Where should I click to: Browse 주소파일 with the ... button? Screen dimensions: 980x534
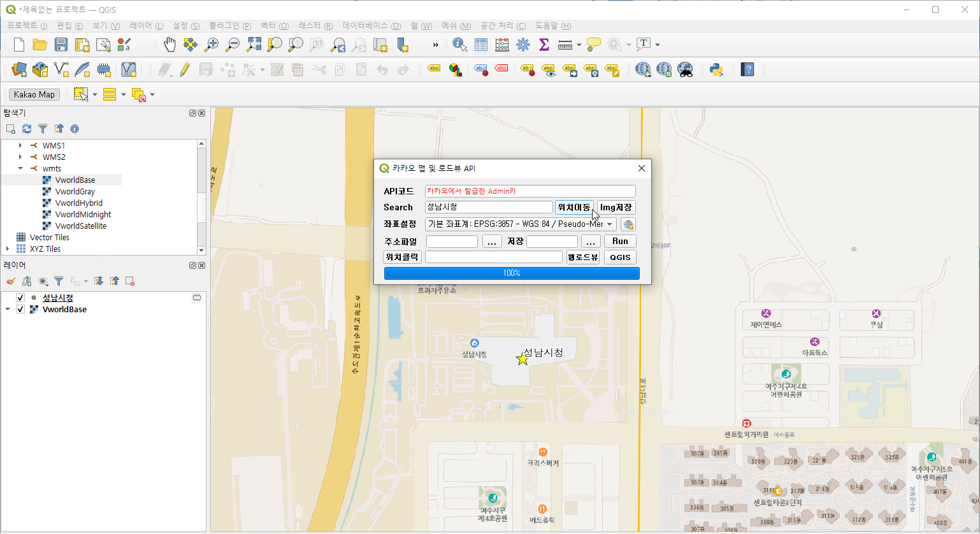click(491, 242)
